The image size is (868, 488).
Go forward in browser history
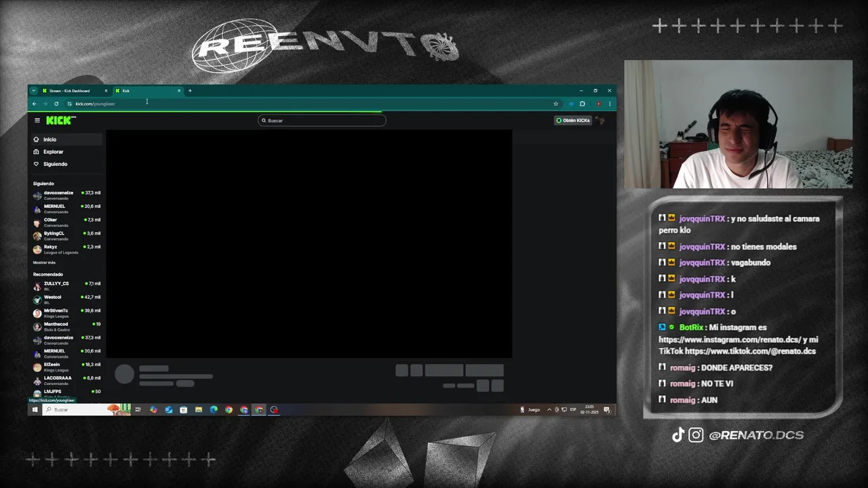point(45,104)
